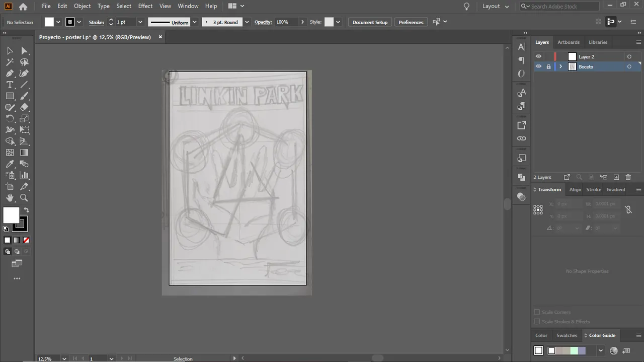The image size is (644, 362).
Task: Open the graphic Style dropdown
Action: (x=338, y=22)
